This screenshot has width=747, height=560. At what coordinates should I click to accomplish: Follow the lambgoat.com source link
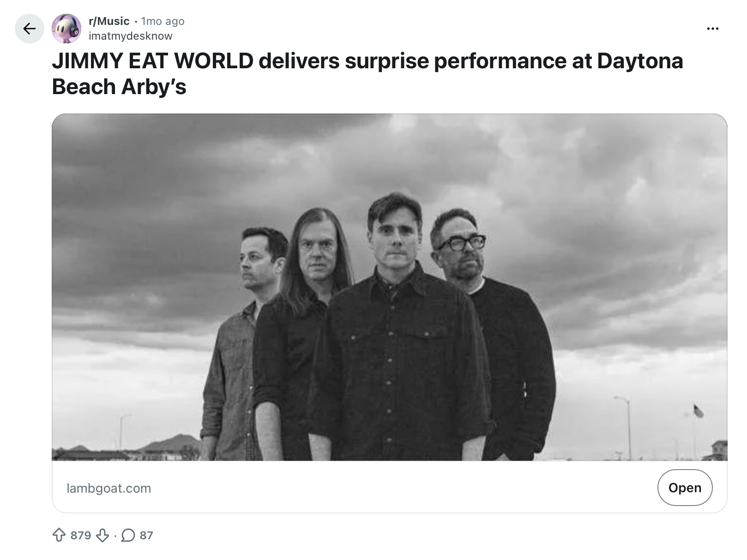(109, 488)
